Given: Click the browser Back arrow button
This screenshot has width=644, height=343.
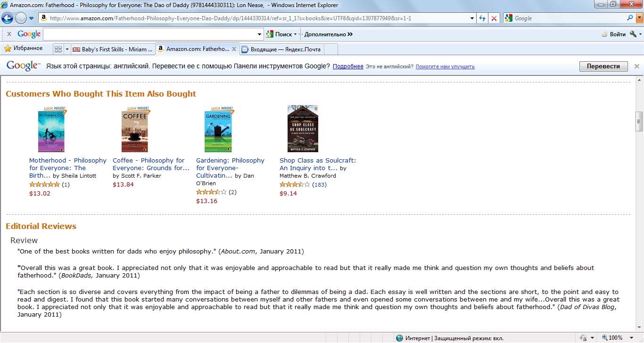Looking at the screenshot, I should click(x=7, y=18).
